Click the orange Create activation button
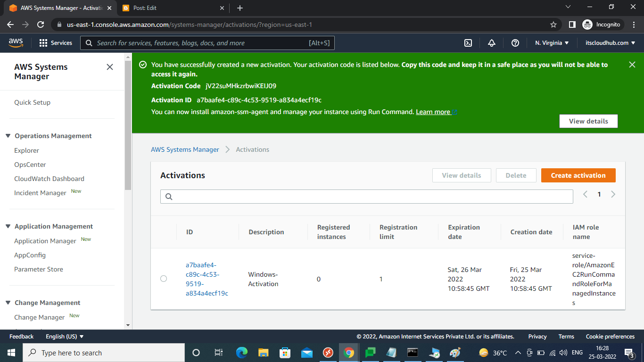Viewport: 644px width, 362px height. pyautogui.click(x=578, y=175)
